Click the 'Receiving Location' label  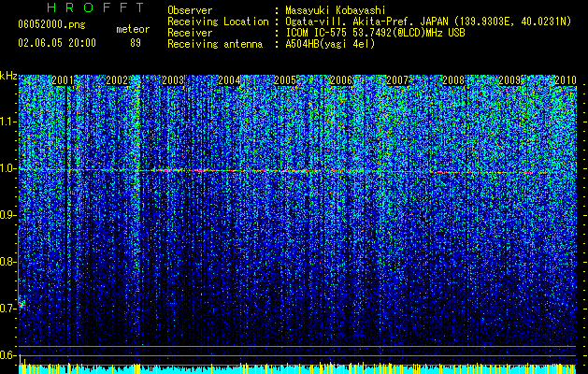[x=218, y=22]
